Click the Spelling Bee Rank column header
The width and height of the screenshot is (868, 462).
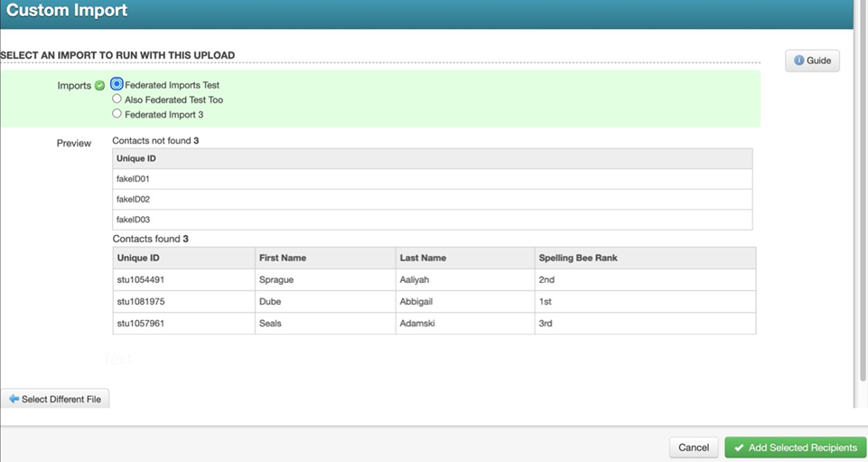tap(578, 258)
